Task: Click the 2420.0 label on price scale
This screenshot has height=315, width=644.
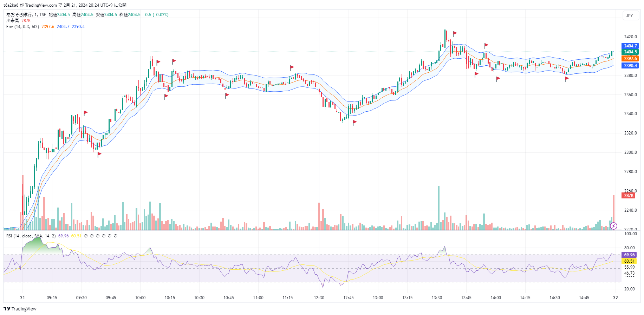Action: point(630,37)
